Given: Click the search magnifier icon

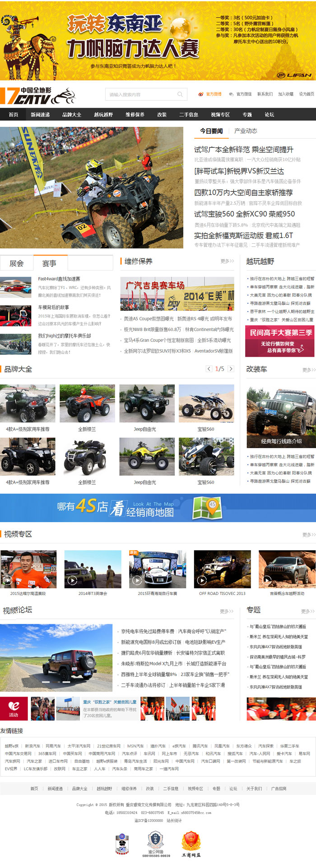Looking at the screenshot, I should coord(180,94).
